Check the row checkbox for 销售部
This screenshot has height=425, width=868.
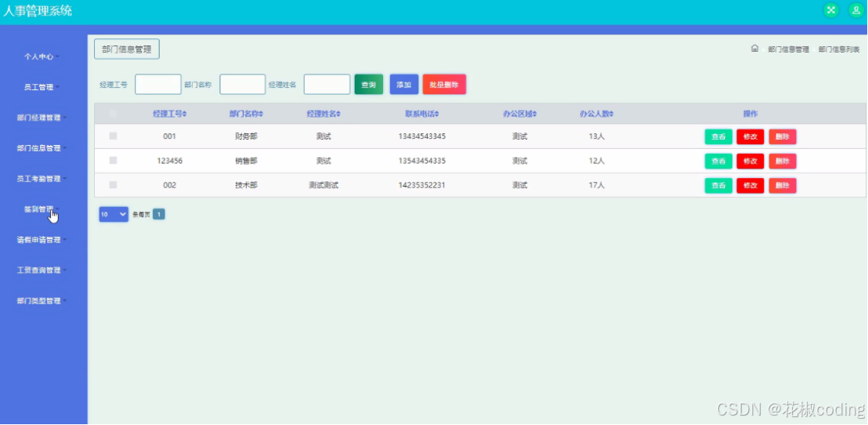point(114,160)
